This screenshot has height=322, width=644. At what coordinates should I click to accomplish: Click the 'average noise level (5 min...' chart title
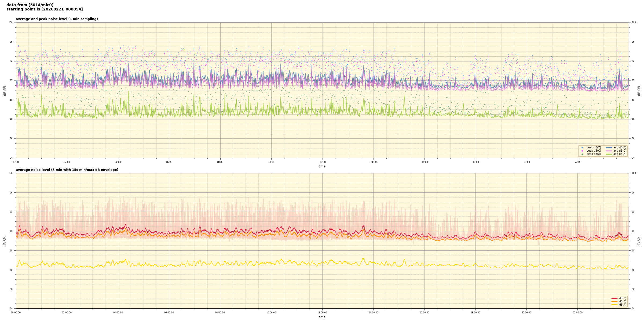pyautogui.click(x=67, y=170)
